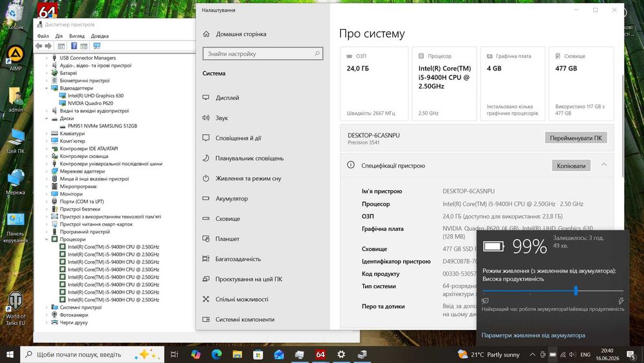Expand the Мережеві адаптери node
The image size is (644, 363).
pyautogui.click(x=46, y=172)
